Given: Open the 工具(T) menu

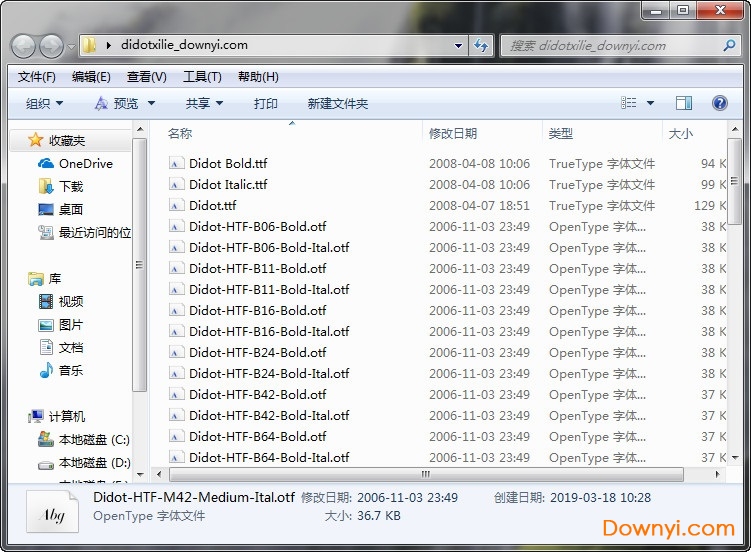Looking at the screenshot, I should 202,77.
